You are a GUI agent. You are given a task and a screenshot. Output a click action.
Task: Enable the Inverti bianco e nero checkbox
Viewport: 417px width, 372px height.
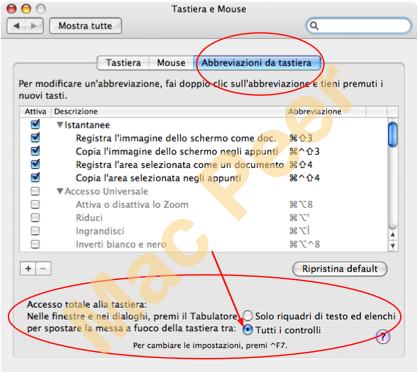coord(35,244)
